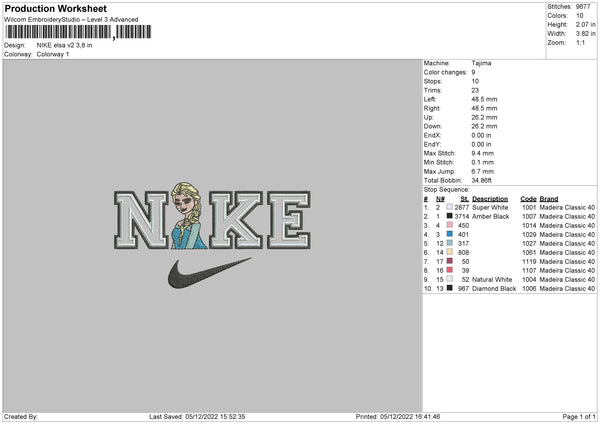Click code 1014 in stop row 3
The height and width of the screenshot is (424, 600).
[x=529, y=225]
